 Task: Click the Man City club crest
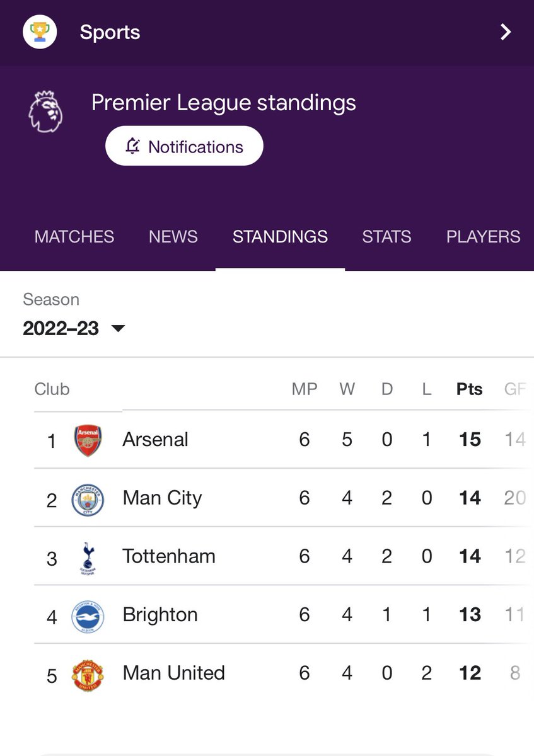pos(88,500)
